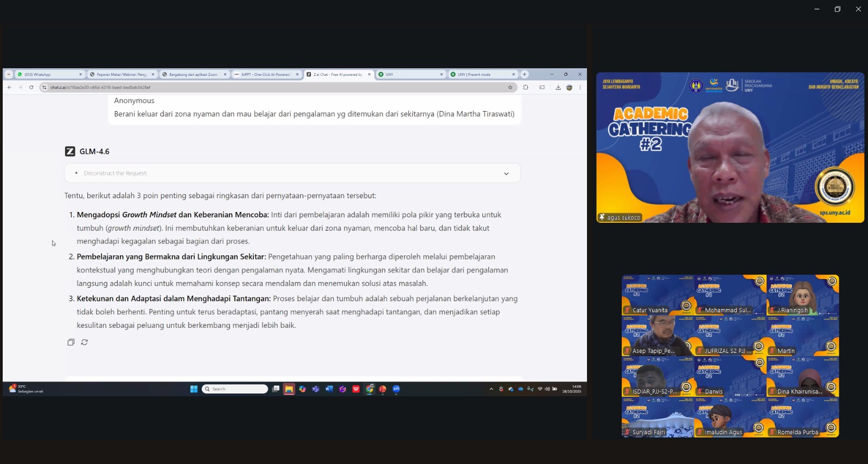Switch to the AiPPT One-Click tab
Image resolution: width=868 pixels, height=464 pixels.
[265, 74]
